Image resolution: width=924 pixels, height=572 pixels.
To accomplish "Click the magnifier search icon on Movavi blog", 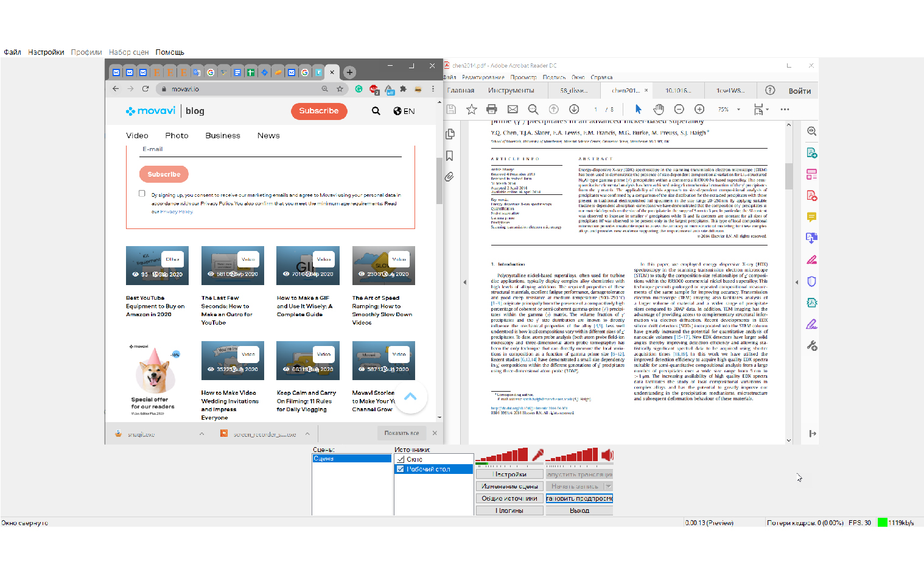I will pyautogui.click(x=376, y=111).
